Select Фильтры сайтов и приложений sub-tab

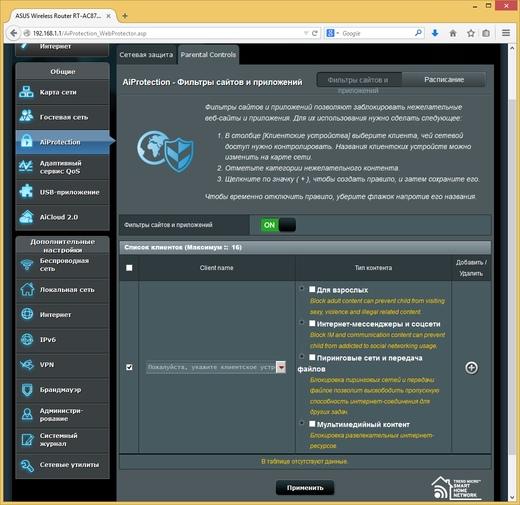tap(359, 80)
